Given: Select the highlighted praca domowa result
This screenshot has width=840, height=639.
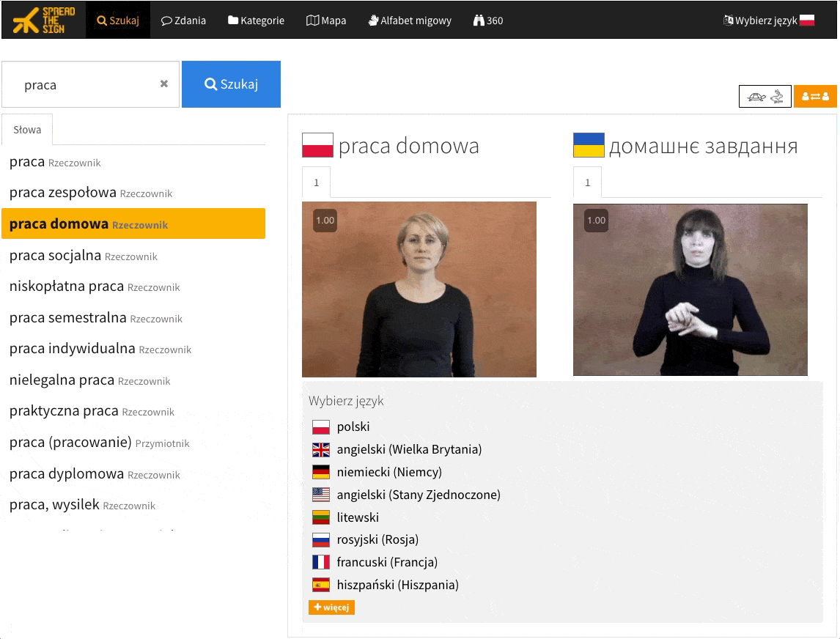Looking at the screenshot, I should coord(133,224).
